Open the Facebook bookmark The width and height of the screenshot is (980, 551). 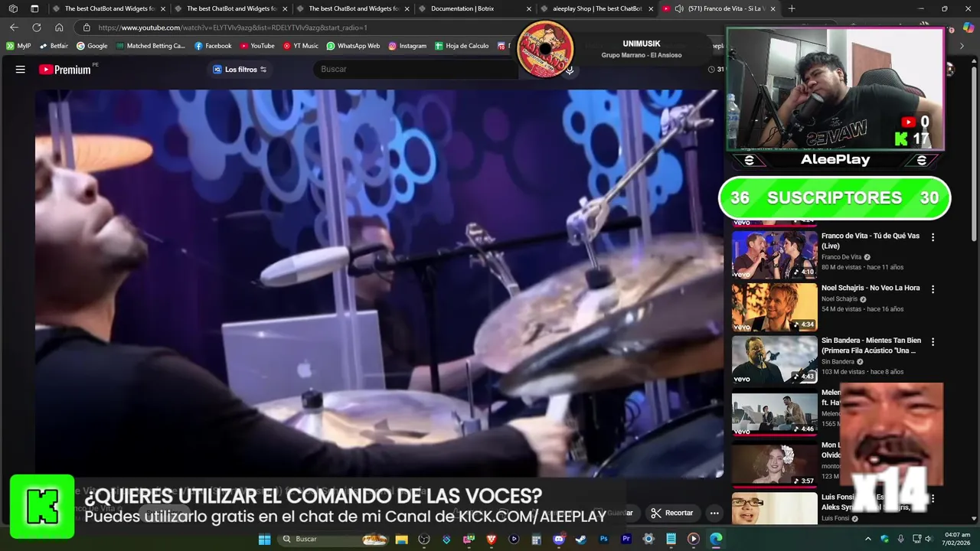pos(213,46)
